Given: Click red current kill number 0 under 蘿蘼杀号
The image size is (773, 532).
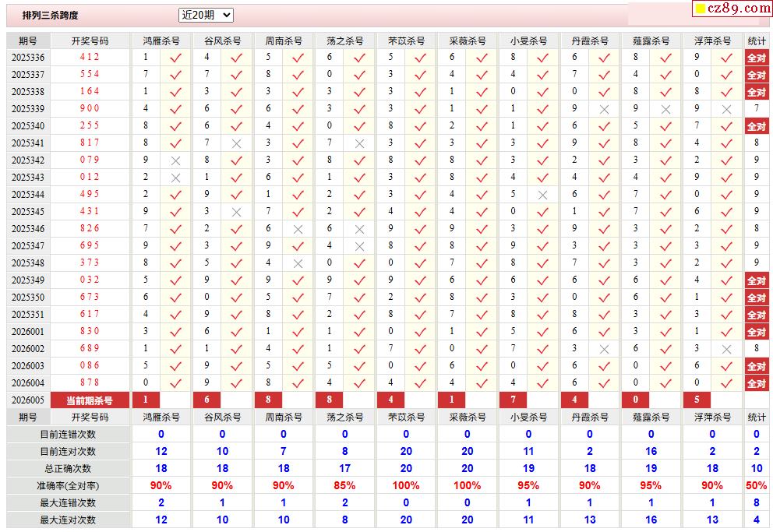Looking at the screenshot, I should click(635, 400).
